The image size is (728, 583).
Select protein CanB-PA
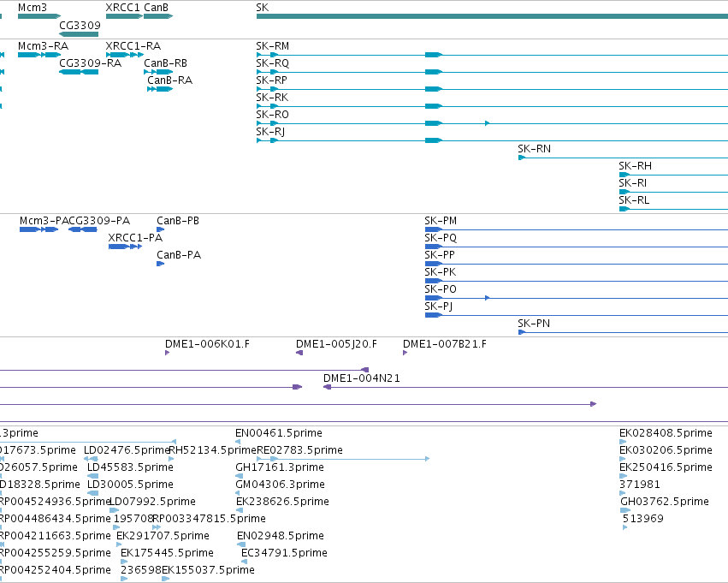pos(160,264)
